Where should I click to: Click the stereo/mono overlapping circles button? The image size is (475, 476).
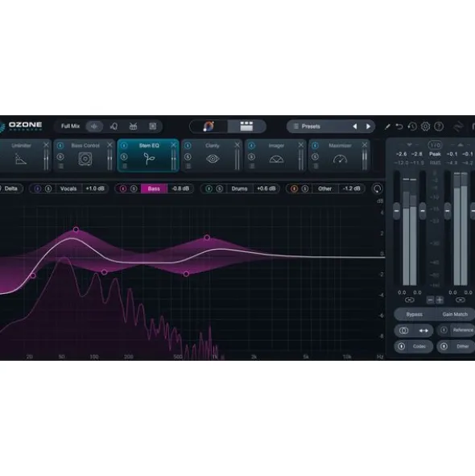(403, 330)
